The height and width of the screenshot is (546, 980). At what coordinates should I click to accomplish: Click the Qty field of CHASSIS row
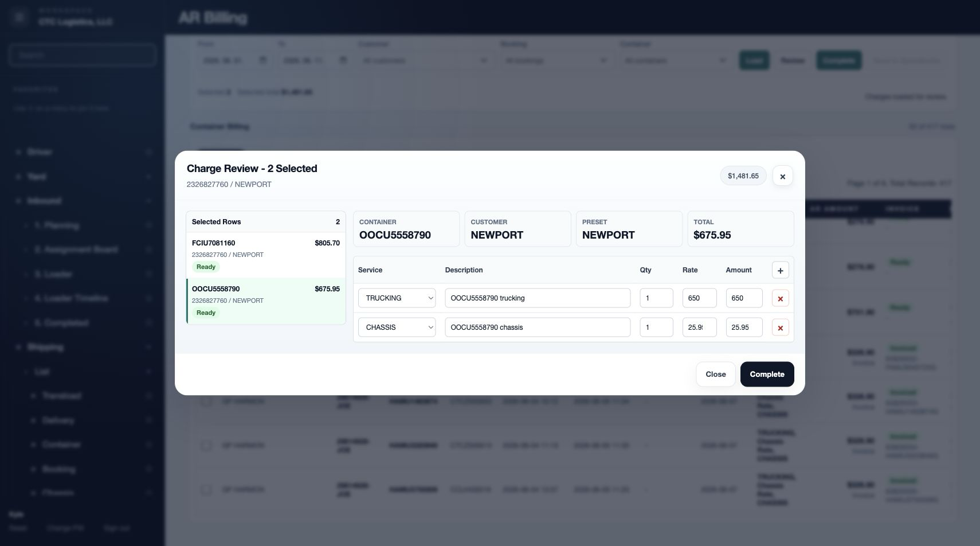point(656,327)
